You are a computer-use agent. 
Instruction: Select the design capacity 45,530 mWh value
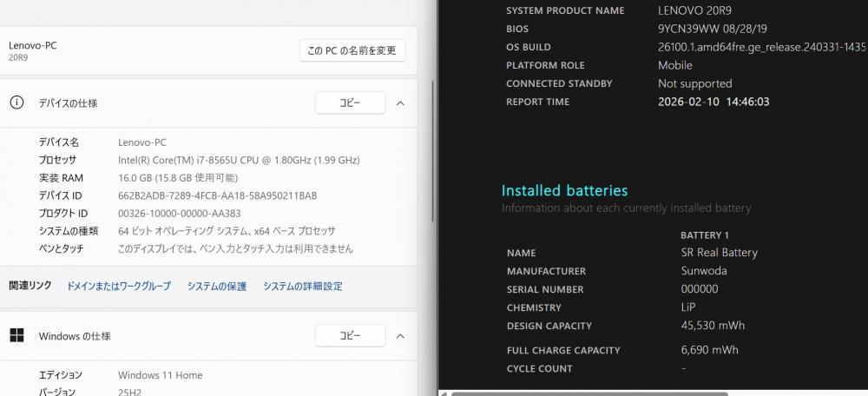click(713, 325)
